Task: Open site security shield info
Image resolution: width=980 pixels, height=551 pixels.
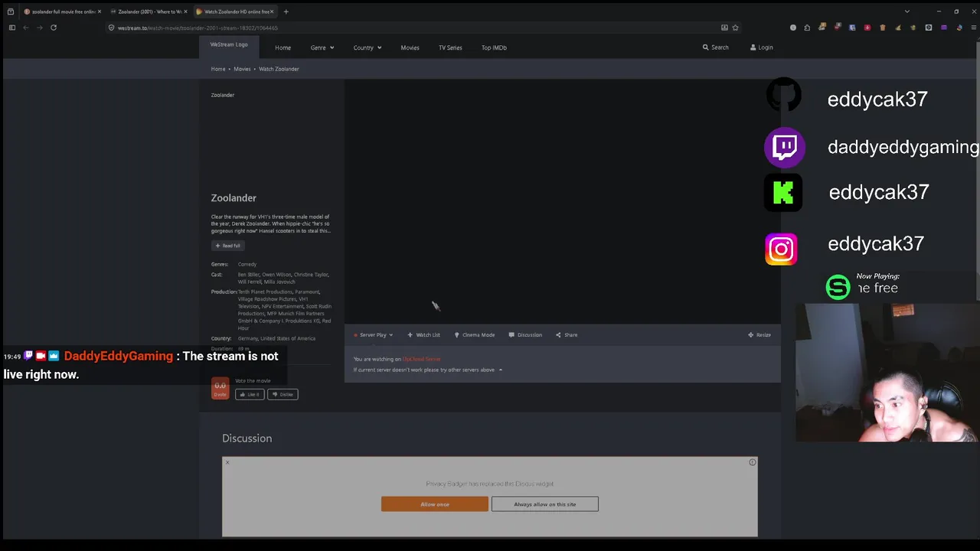Action: tap(111, 28)
